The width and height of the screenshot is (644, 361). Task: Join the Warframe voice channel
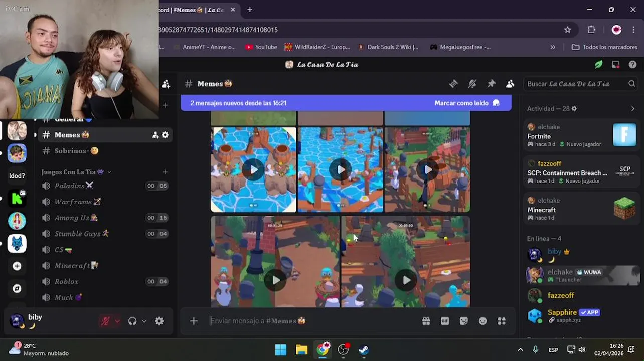click(104, 202)
